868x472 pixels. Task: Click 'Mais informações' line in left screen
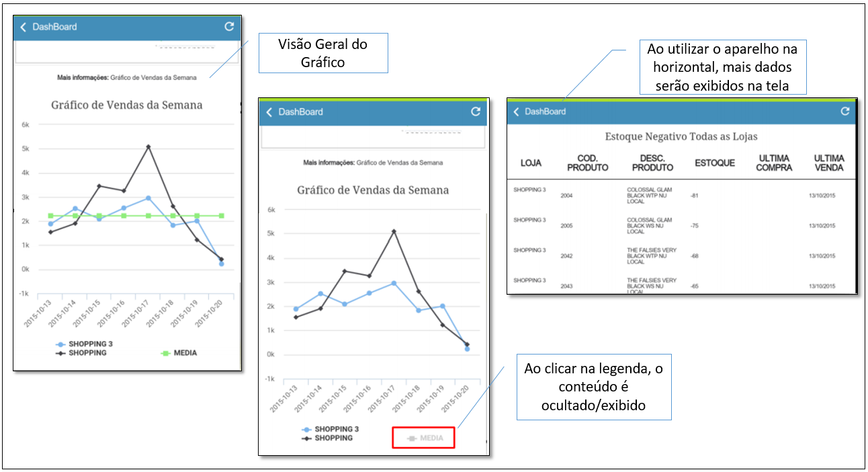click(127, 78)
